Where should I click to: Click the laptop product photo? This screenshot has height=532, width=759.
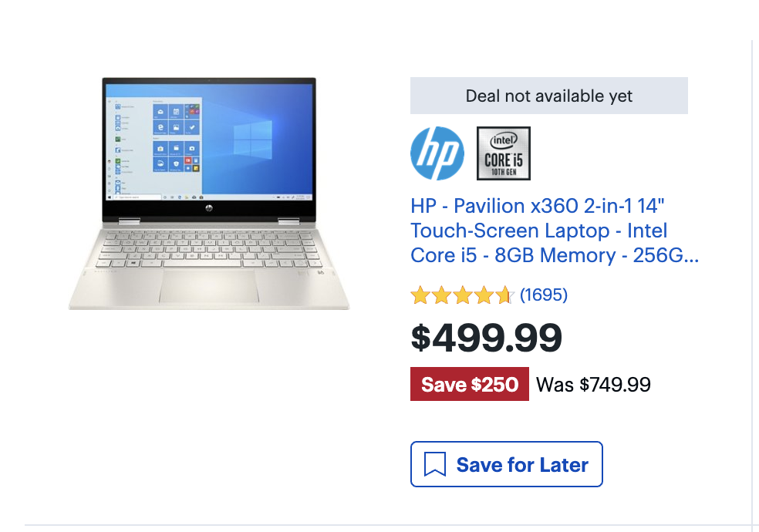[x=208, y=193]
